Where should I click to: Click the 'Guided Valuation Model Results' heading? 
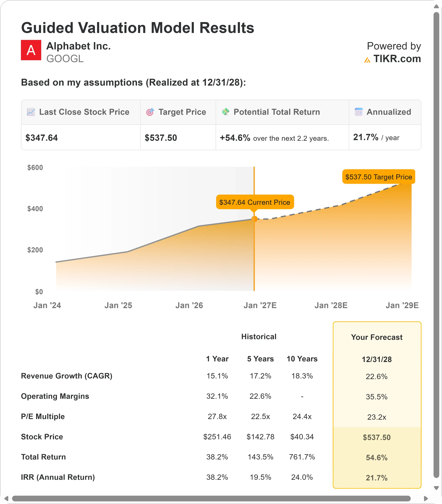(138, 28)
